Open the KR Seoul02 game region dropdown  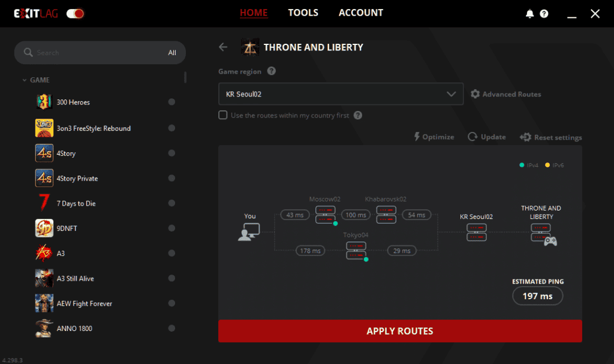(341, 94)
